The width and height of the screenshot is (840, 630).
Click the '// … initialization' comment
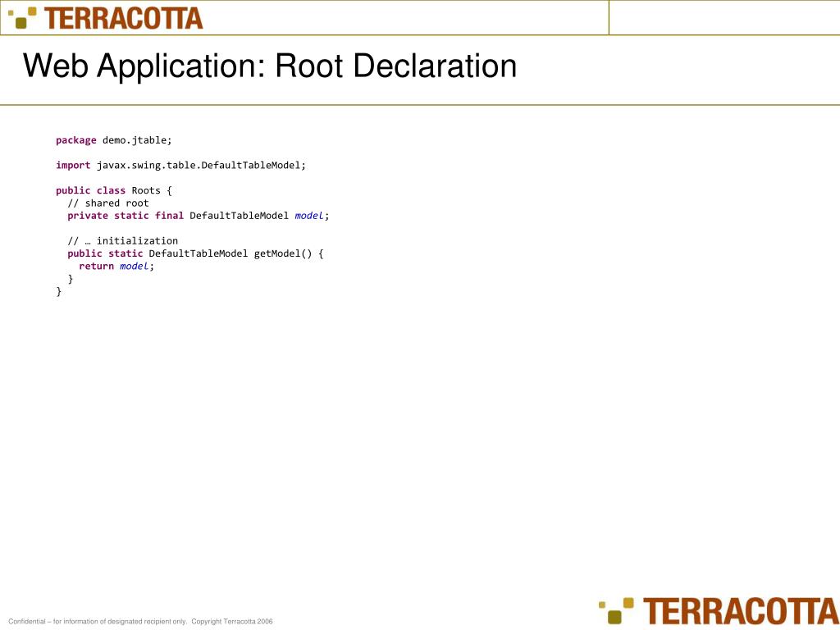tap(123, 241)
